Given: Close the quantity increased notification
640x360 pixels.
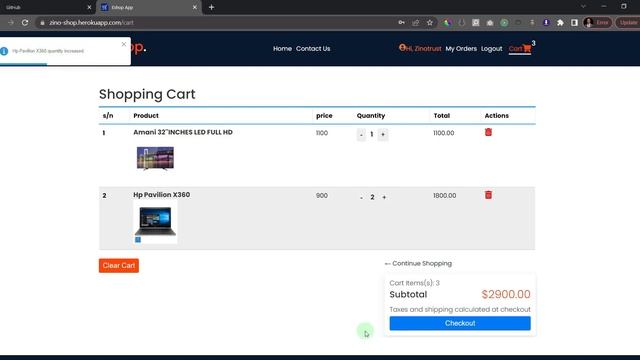Looking at the screenshot, I should click(x=124, y=44).
